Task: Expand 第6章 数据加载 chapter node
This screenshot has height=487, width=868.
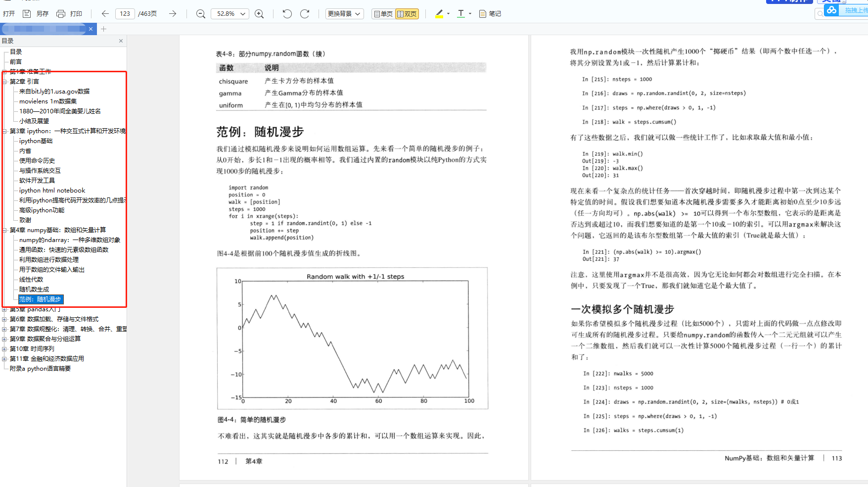Action: point(4,319)
